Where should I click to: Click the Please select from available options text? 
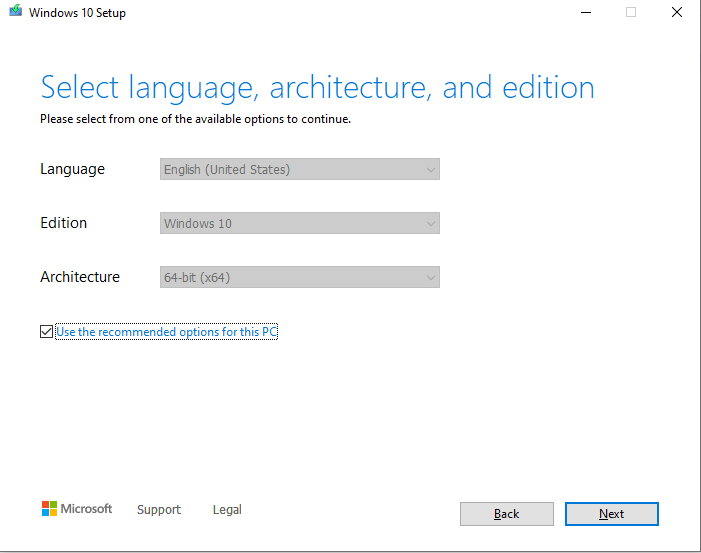click(x=195, y=119)
